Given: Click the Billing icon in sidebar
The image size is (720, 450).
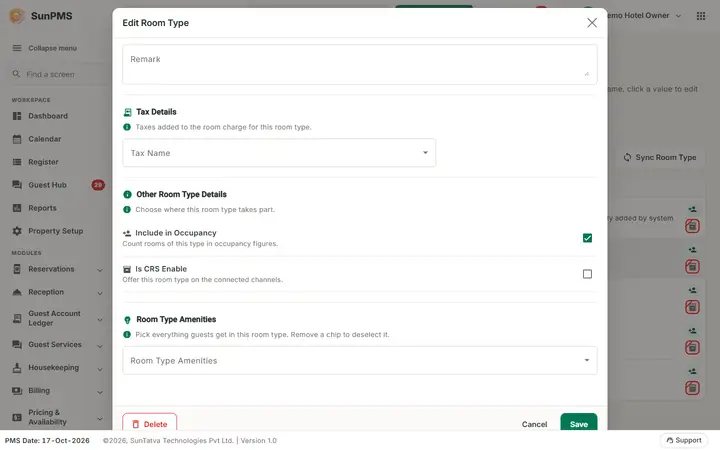Looking at the screenshot, I should 17,391.
